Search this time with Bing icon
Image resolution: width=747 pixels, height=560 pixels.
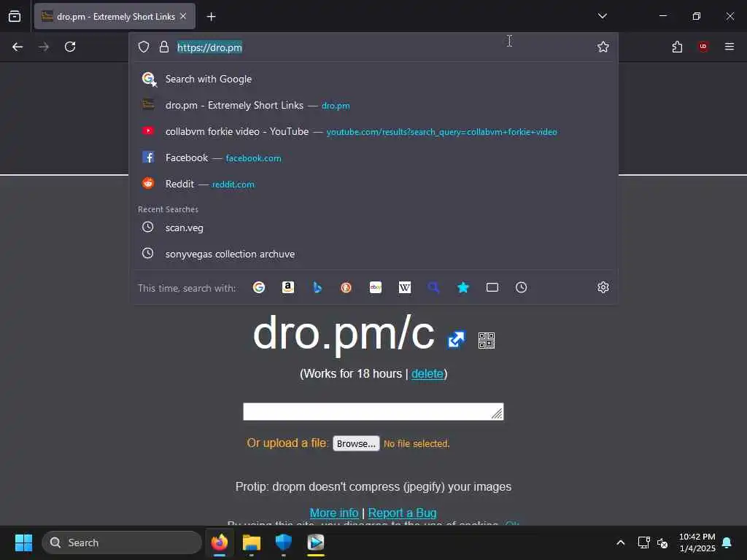tap(317, 287)
